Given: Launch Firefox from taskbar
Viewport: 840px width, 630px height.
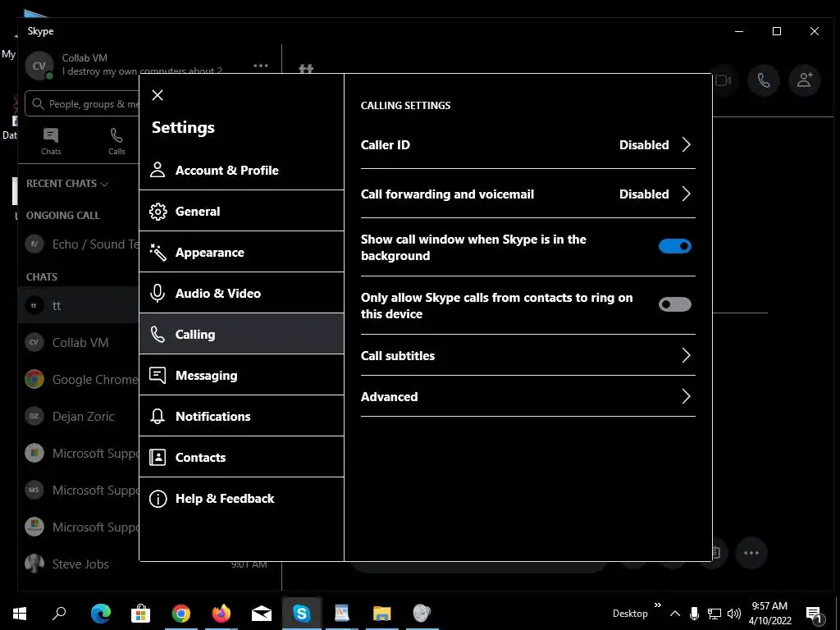Looking at the screenshot, I should pyautogui.click(x=221, y=614).
